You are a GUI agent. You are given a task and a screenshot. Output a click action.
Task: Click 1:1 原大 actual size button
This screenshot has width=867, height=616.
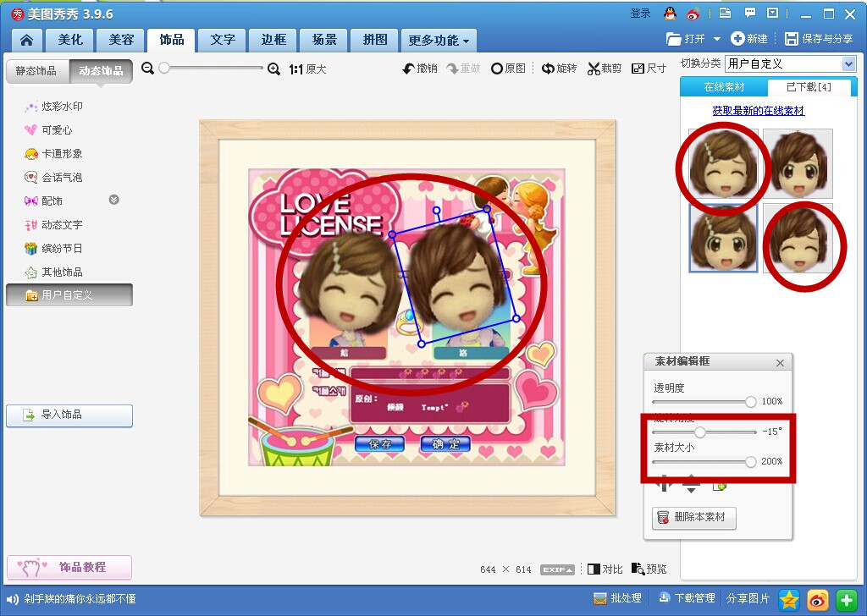coord(307,69)
